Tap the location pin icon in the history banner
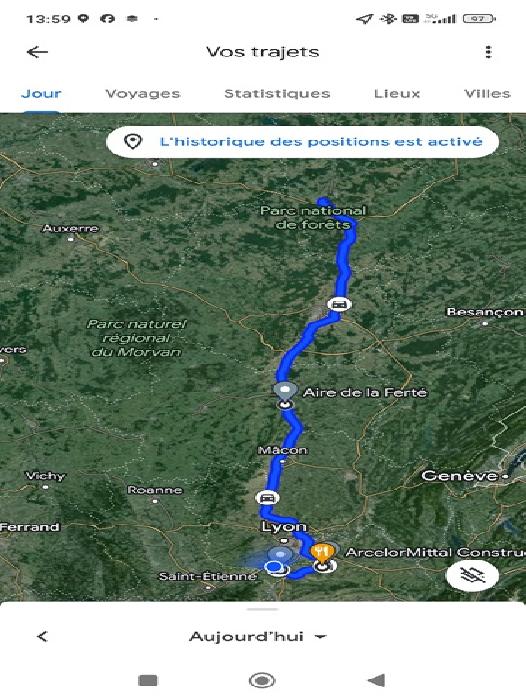This screenshot has width=526, height=700. point(133,142)
